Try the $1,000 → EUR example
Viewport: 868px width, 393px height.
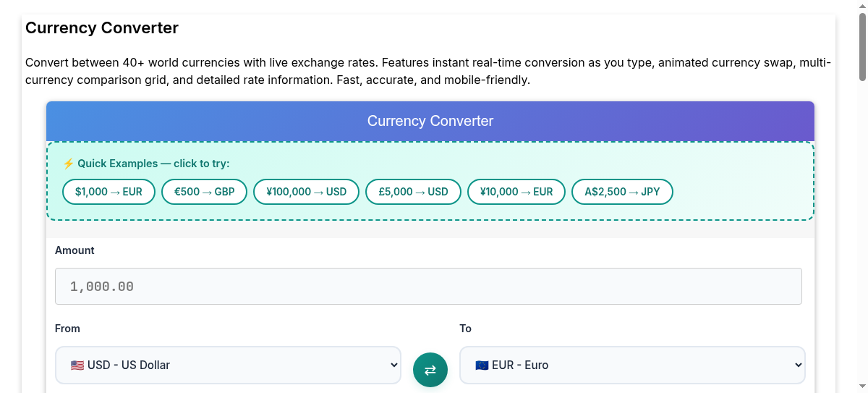(109, 192)
